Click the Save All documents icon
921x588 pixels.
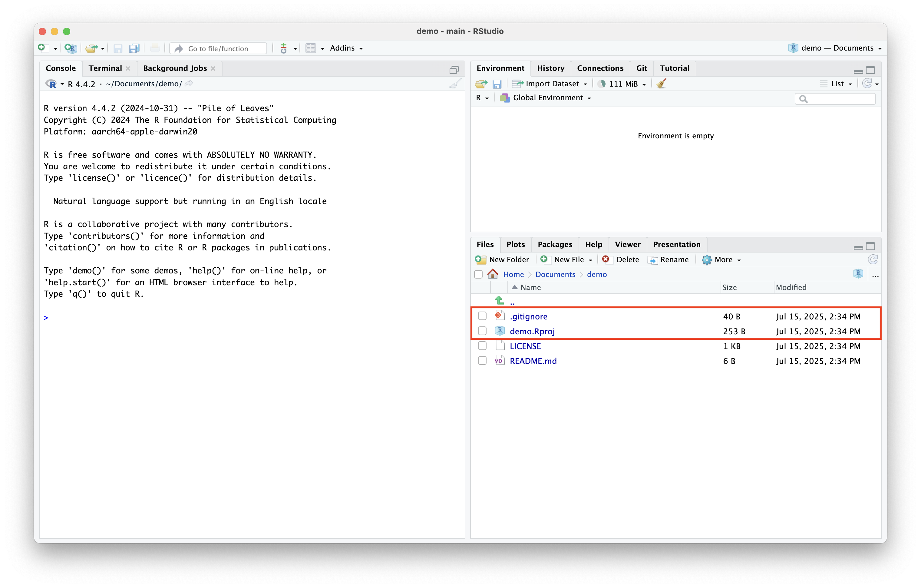tap(134, 48)
